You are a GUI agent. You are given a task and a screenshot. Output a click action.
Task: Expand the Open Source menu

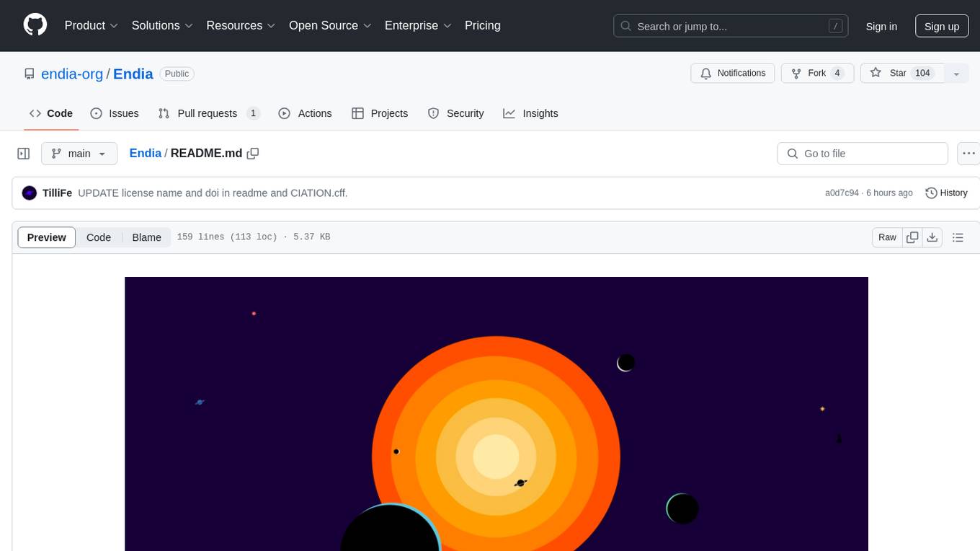point(331,25)
